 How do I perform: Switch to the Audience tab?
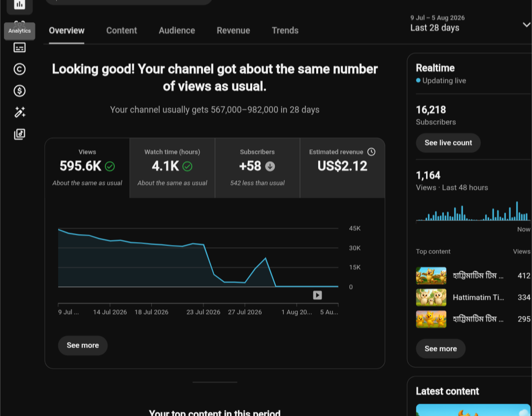tap(177, 31)
